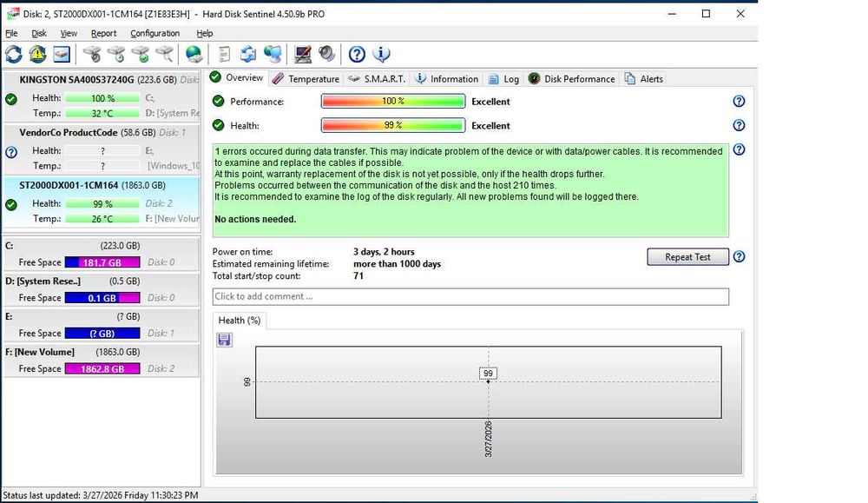Image resolution: width=868 pixels, height=503 pixels.
Task: Click green check icon next to Performance label
Action: (218, 101)
